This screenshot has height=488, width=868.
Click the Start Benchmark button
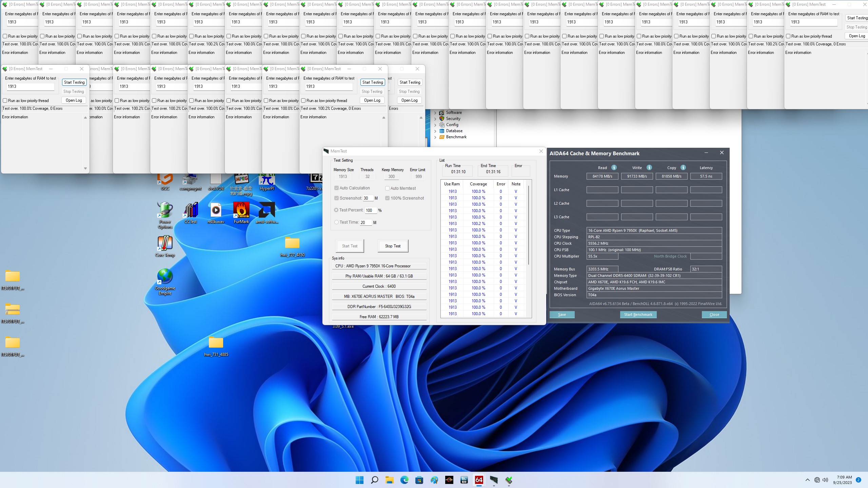pyautogui.click(x=638, y=314)
